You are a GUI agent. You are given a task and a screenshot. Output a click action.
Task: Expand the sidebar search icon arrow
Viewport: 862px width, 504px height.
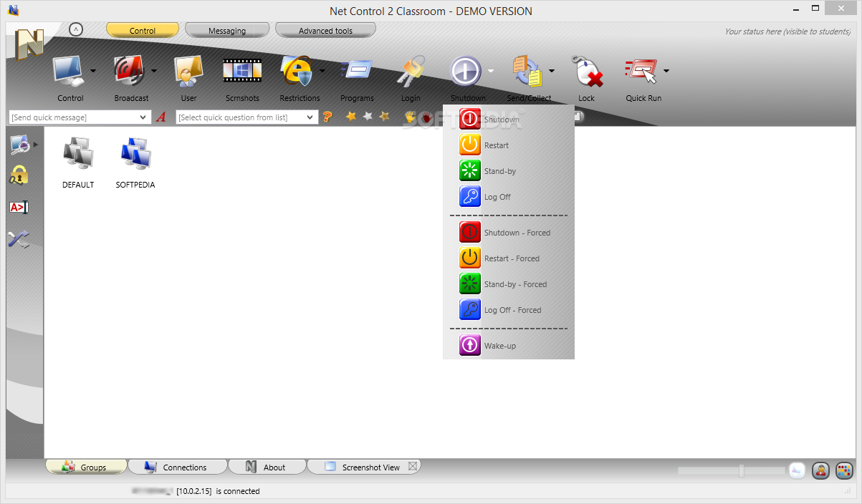tap(36, 144)
